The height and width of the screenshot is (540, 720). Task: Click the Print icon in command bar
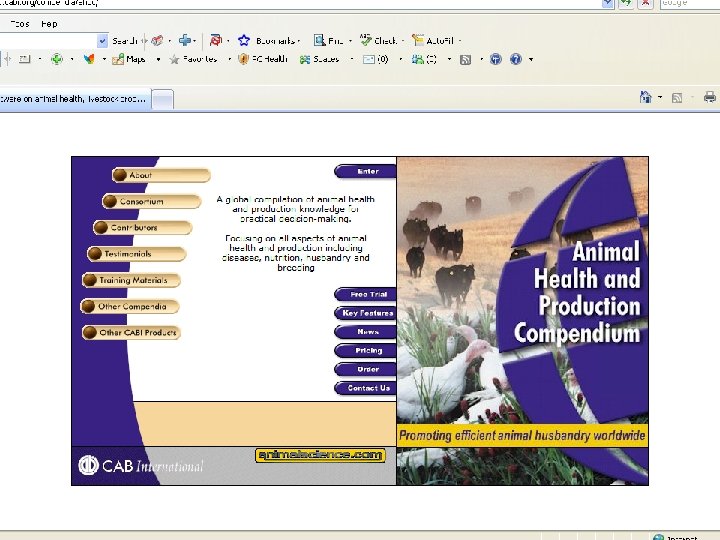point(709,97)
